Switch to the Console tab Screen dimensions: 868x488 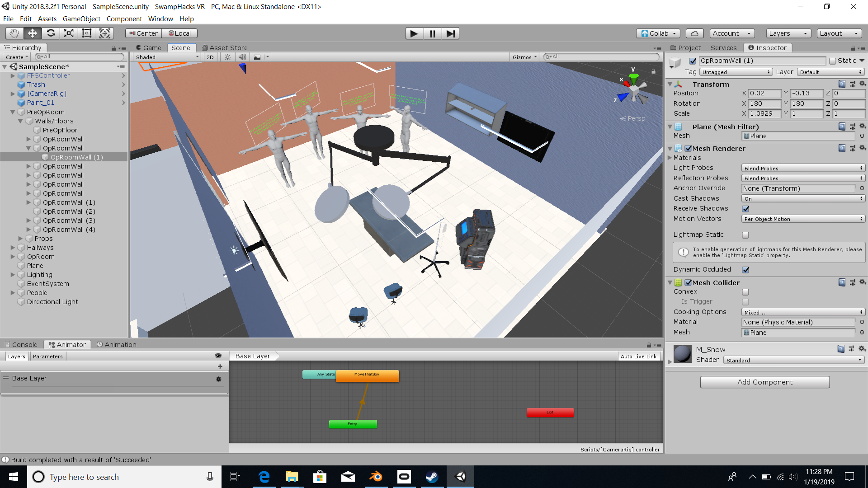pyautogui.click(x=21, y=345)
